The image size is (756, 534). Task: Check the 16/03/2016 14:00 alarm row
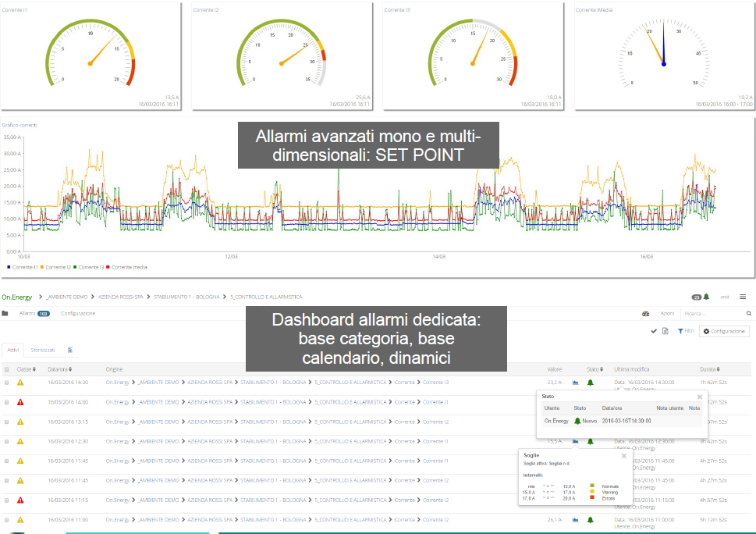(x=7, y=402)
